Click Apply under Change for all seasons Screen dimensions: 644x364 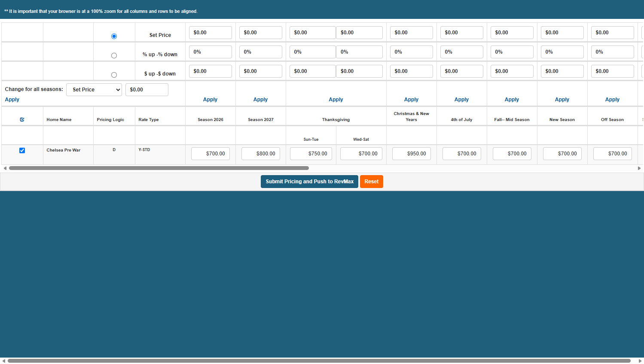tap(12, 100)
